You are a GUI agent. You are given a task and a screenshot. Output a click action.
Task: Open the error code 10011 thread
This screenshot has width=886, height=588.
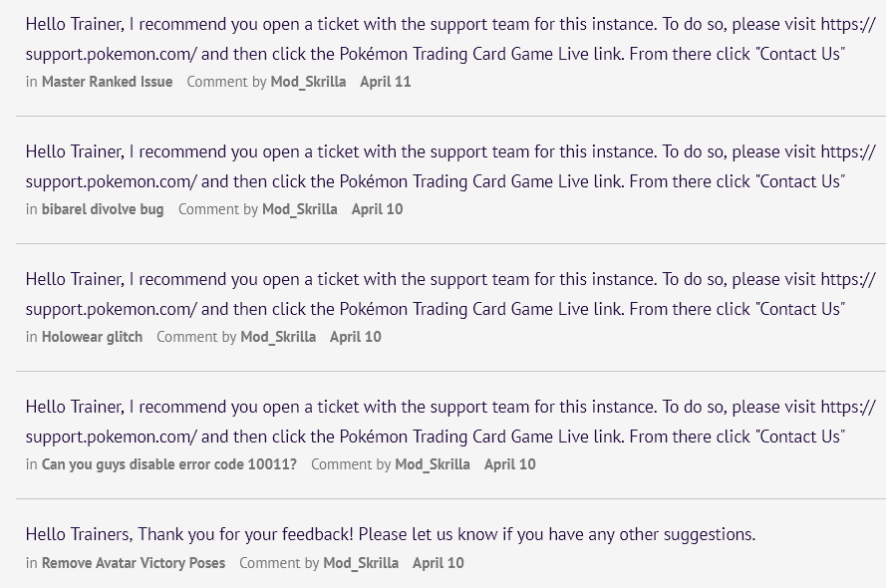pos(169,464)
